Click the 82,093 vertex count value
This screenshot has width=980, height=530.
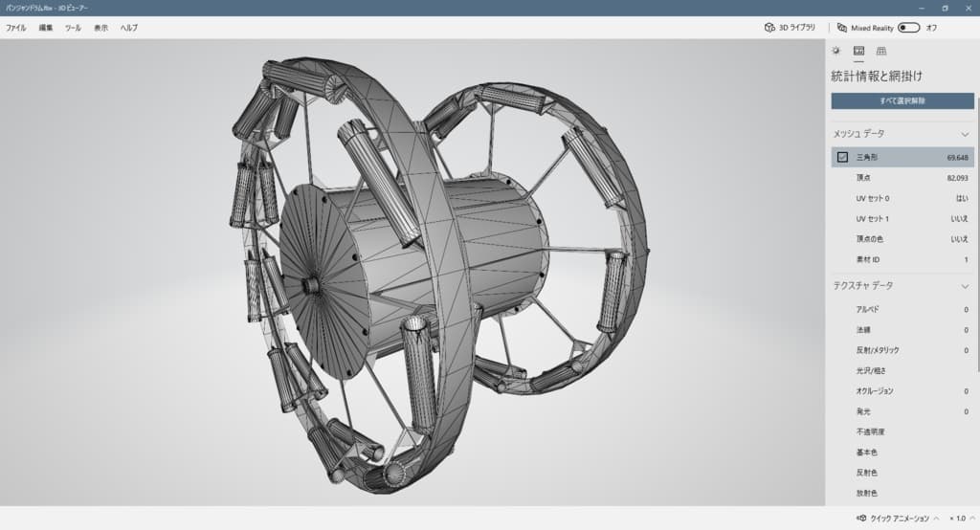point(957,178)
